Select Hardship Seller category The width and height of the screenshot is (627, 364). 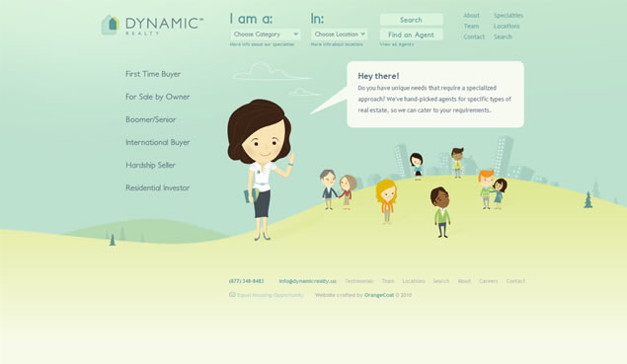tap(150, 165)
